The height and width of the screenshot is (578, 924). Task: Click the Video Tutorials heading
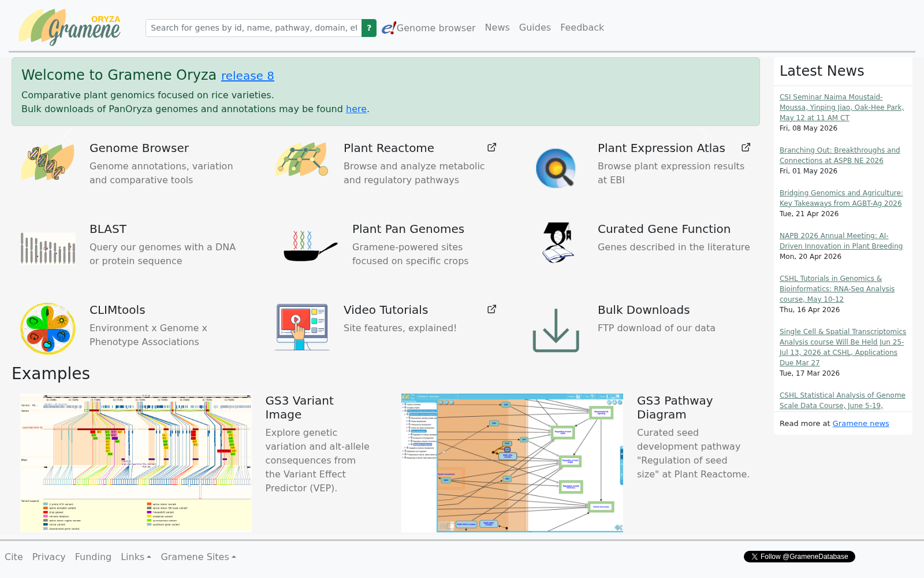(x=386, y=310)
